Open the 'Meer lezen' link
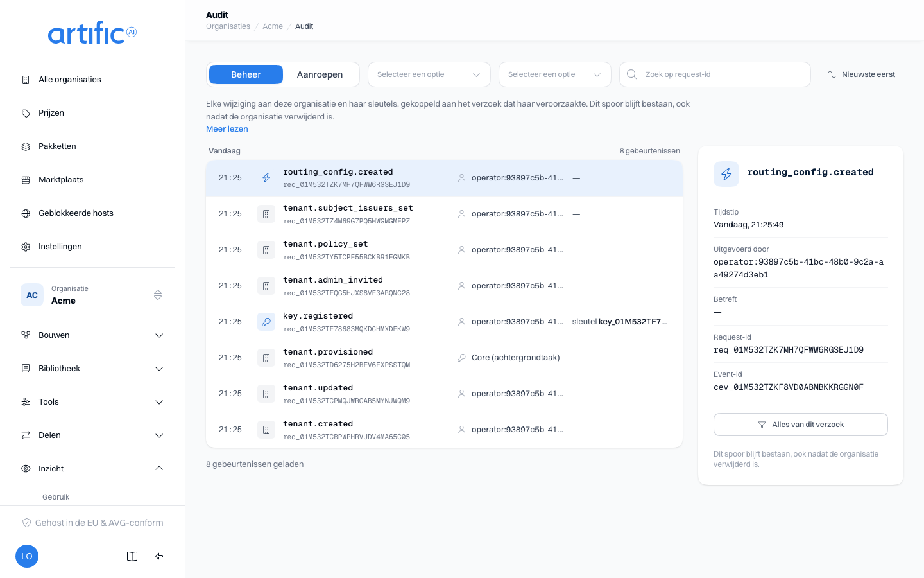The height and width of the screenshot is (578, 924). coord(227,129)
